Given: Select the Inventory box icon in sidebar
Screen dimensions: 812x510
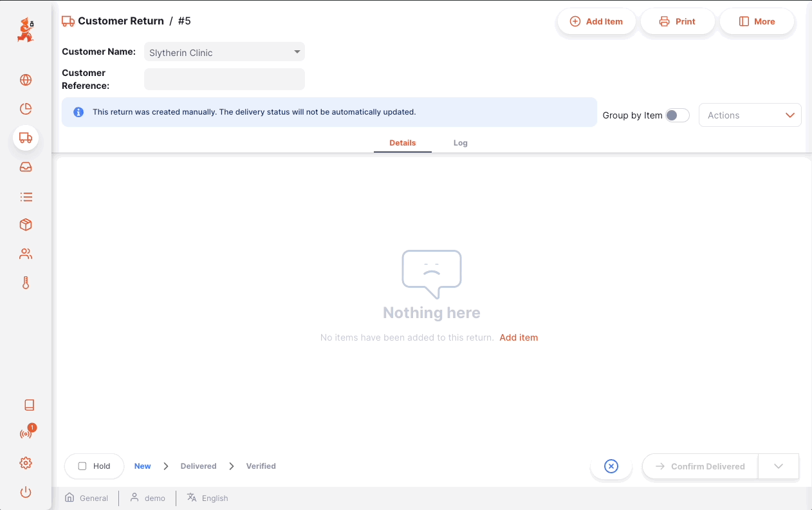Looking at the screenshot, I should (x=26, y=225).
